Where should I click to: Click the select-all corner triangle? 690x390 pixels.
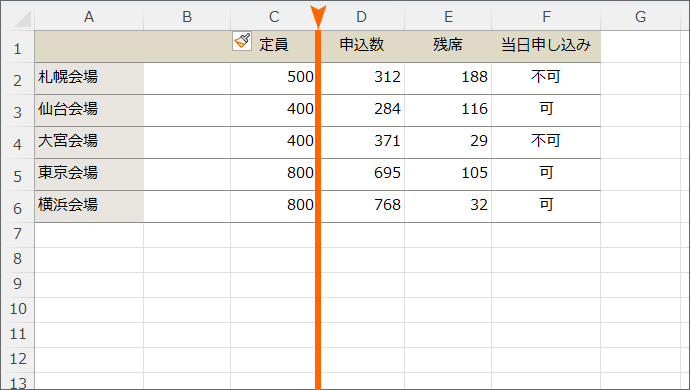22,19
